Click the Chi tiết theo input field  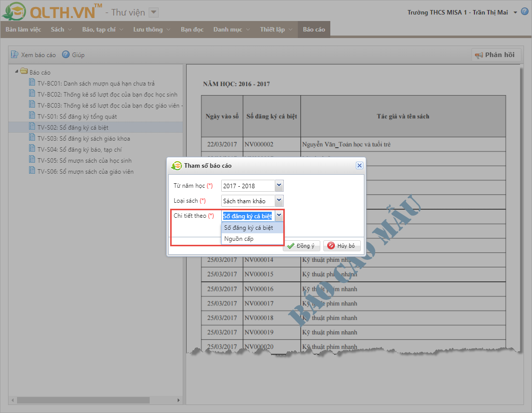click(248, 216)
